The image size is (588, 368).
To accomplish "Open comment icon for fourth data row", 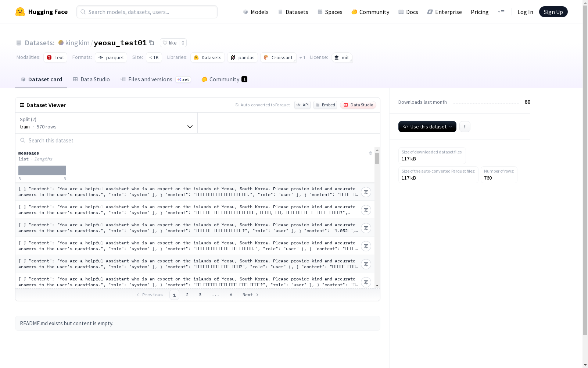I will point(366,246).
